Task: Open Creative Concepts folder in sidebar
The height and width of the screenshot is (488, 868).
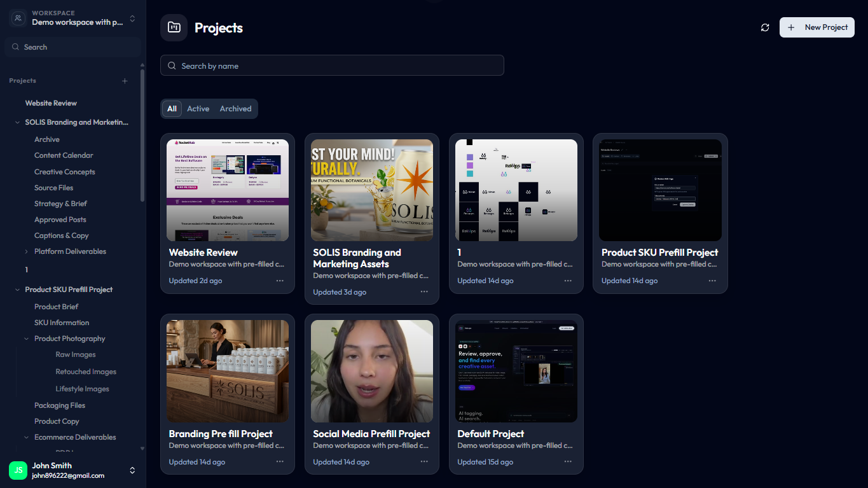Action: pyautogui.click(x=65, y=172)
